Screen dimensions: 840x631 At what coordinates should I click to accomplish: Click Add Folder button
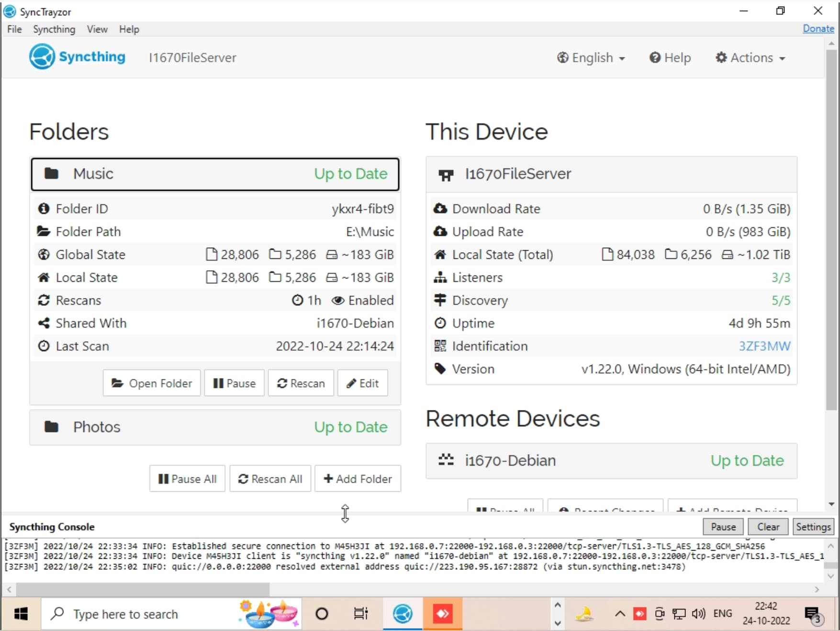(358, 478)
